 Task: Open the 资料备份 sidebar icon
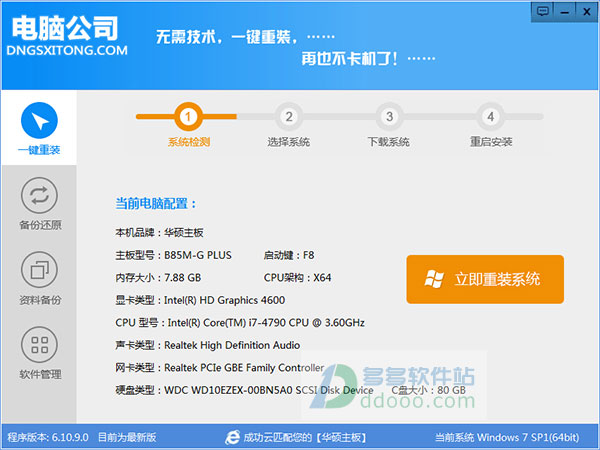[39, 270]
